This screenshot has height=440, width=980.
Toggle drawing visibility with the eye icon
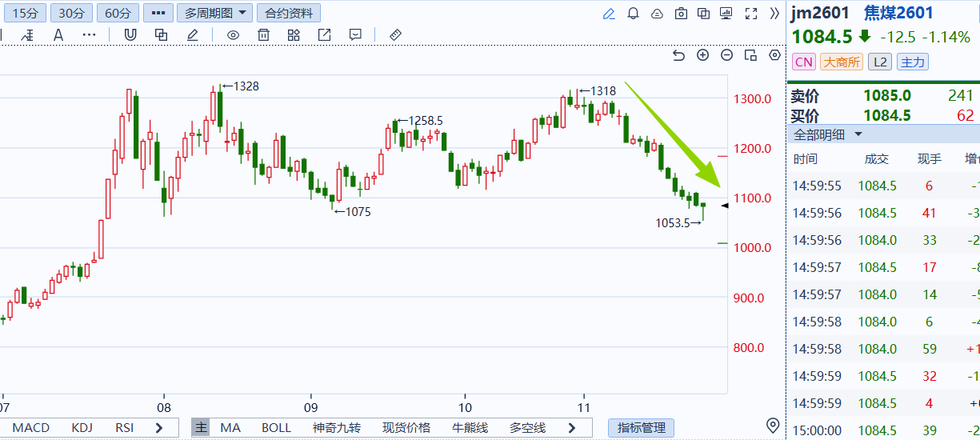233,35
